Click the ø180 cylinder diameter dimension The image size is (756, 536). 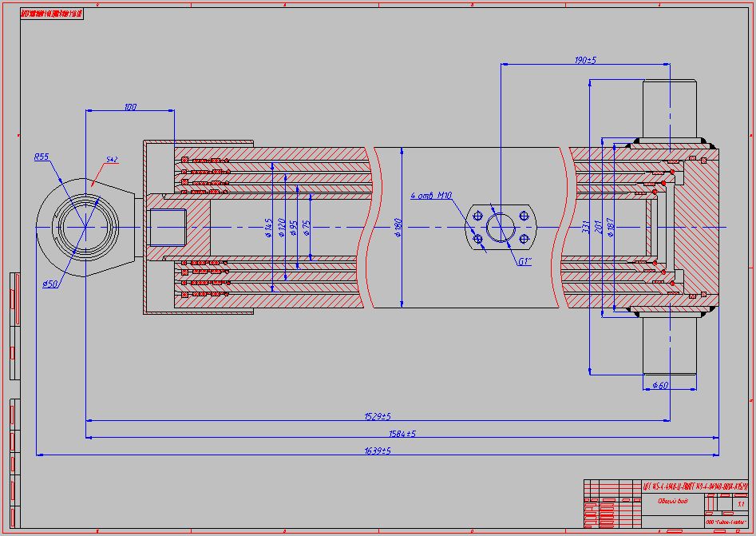click(x=397, y=229)
